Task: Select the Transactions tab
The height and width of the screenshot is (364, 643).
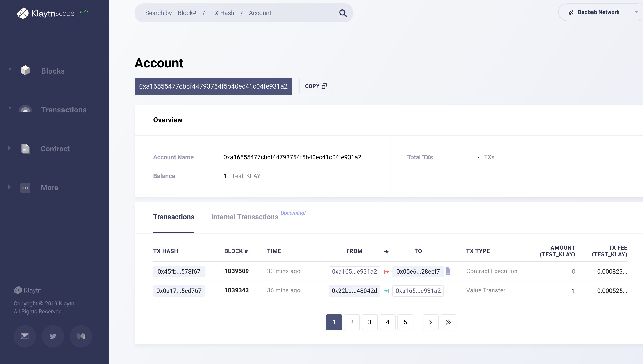Action: coord(174,217)
